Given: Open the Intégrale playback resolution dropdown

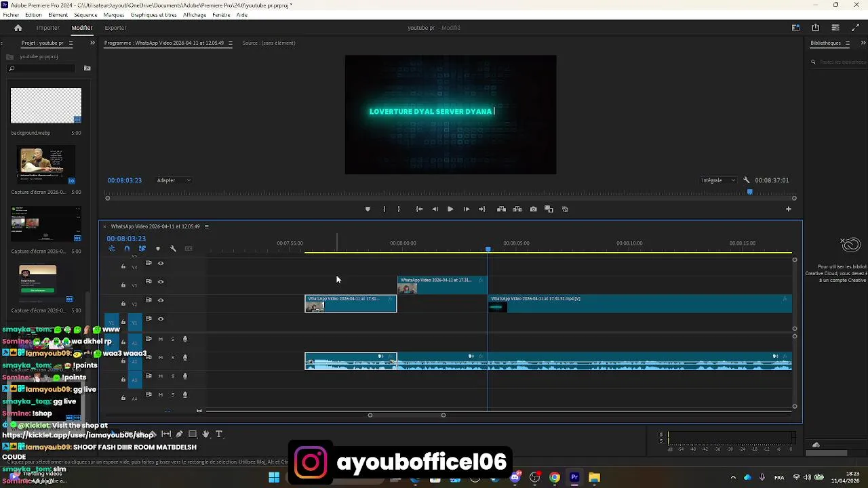Looking at the screenshot, I should click(x=719, y=180).
